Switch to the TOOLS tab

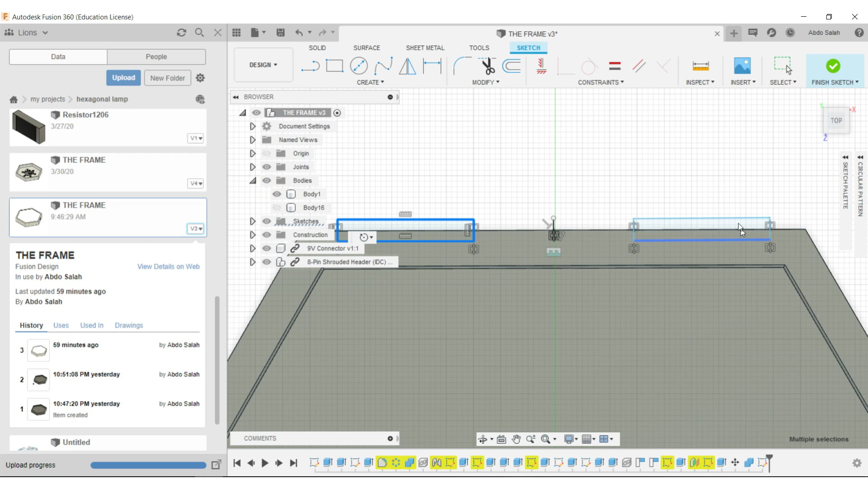(479, 48)
